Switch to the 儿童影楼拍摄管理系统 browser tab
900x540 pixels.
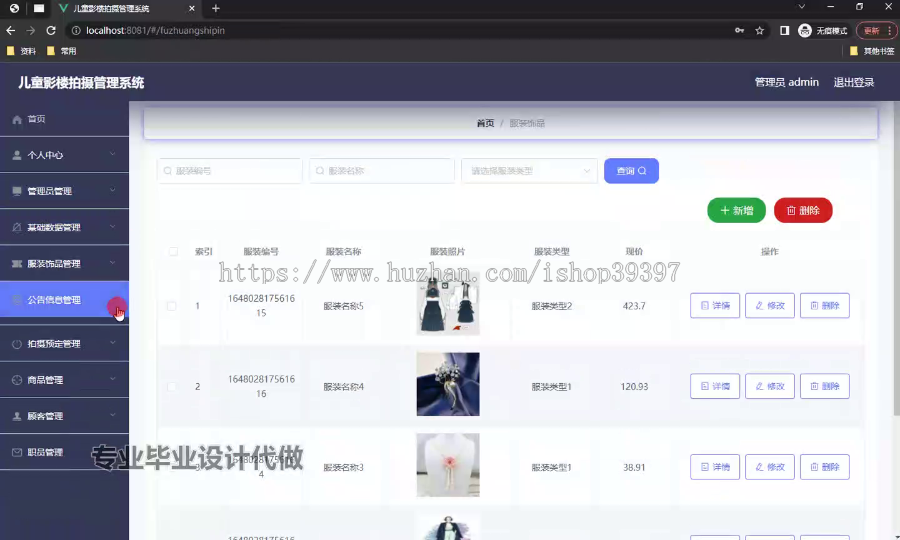[x=126, y=9]
